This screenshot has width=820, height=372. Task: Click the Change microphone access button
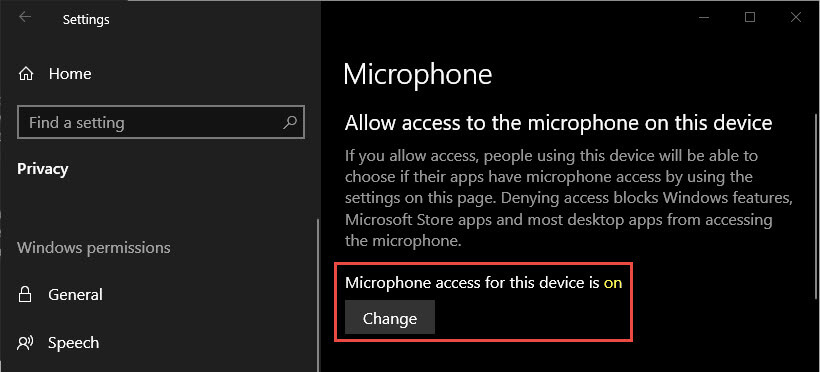(390, 318)
